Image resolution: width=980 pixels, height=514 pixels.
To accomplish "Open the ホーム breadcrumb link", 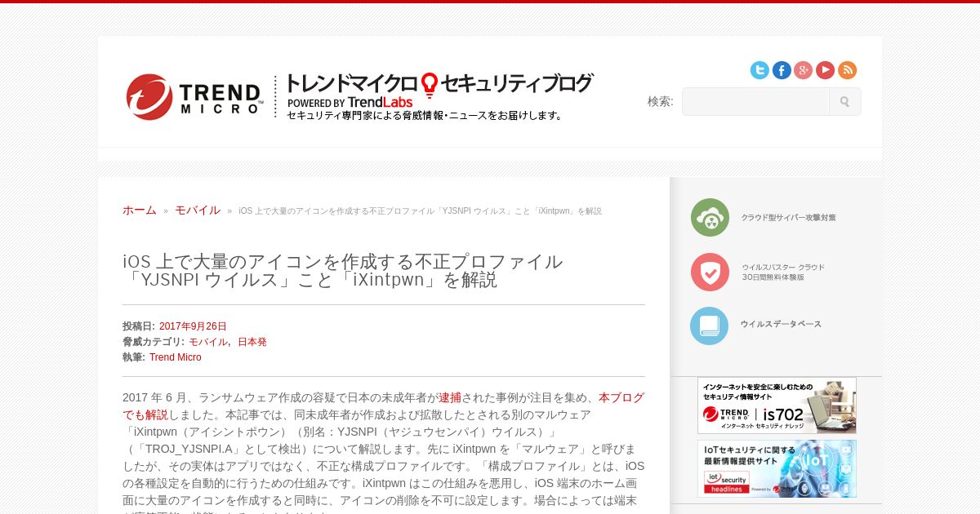I will point(140,210).
